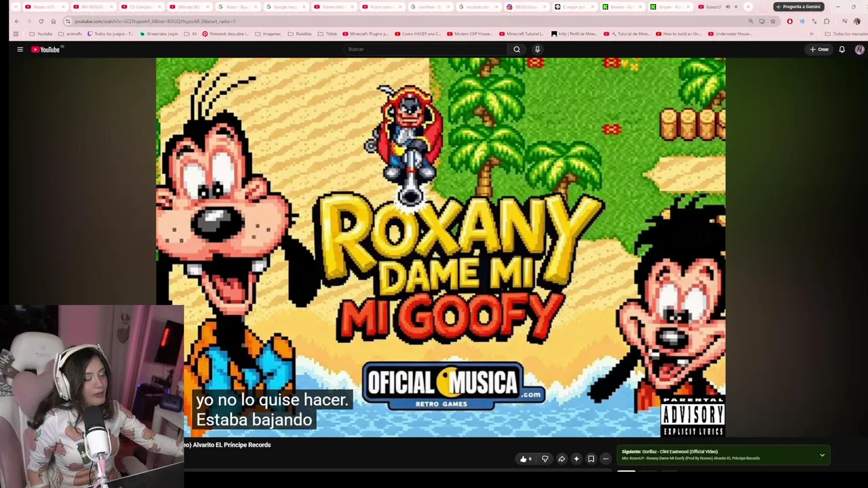868x488 pixels.
Task: Click Pregunta a Gemini button
Action: pos(799,7)
